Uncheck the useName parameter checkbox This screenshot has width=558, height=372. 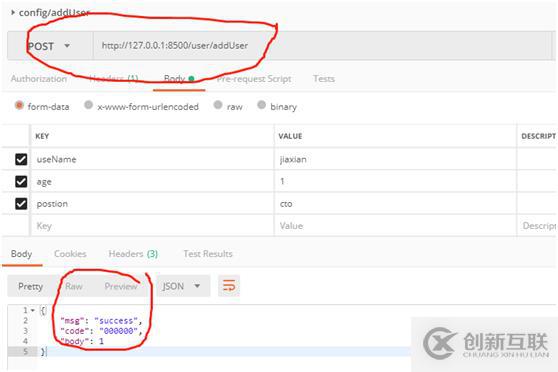pos(21,159)
